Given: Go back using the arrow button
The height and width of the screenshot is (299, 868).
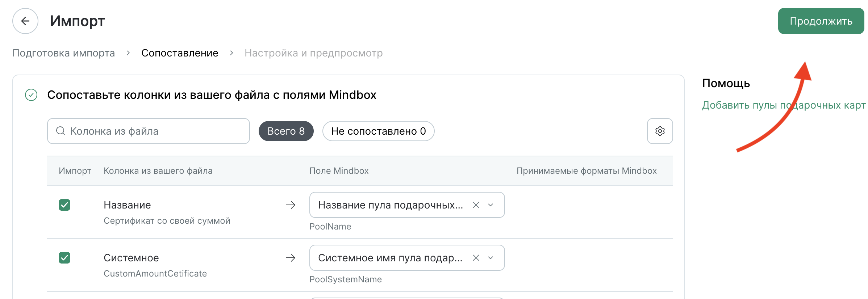Looking at the screenshot, I should pos(25,21).
